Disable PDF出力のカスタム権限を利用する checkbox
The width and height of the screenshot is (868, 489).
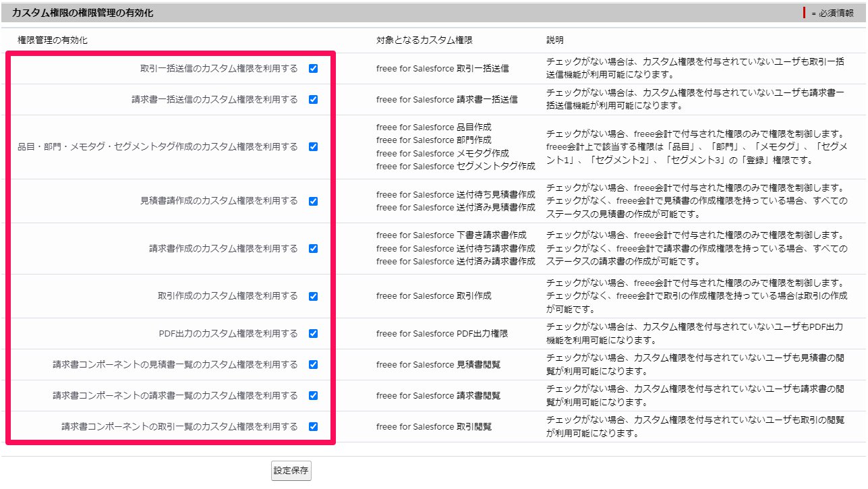[313, 333]
